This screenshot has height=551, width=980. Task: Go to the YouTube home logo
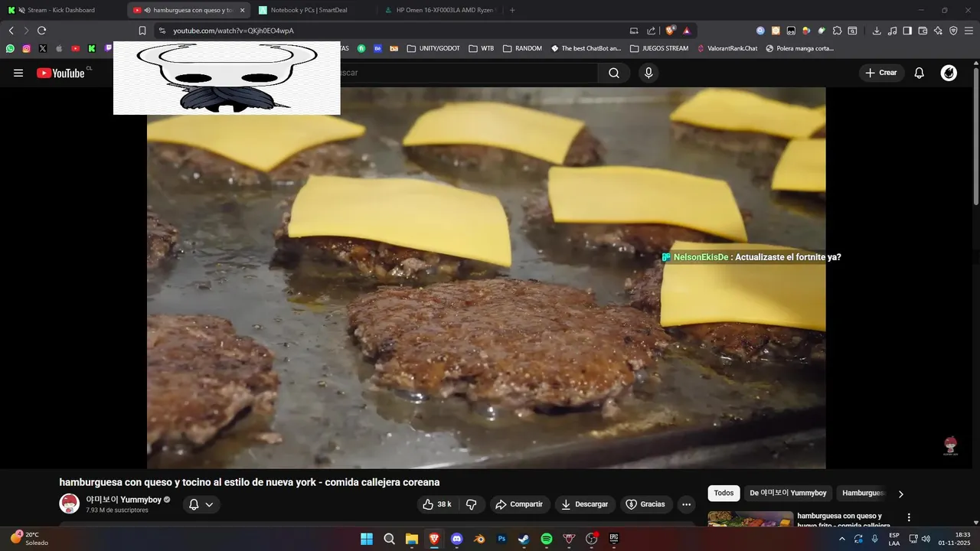[60, 73]
